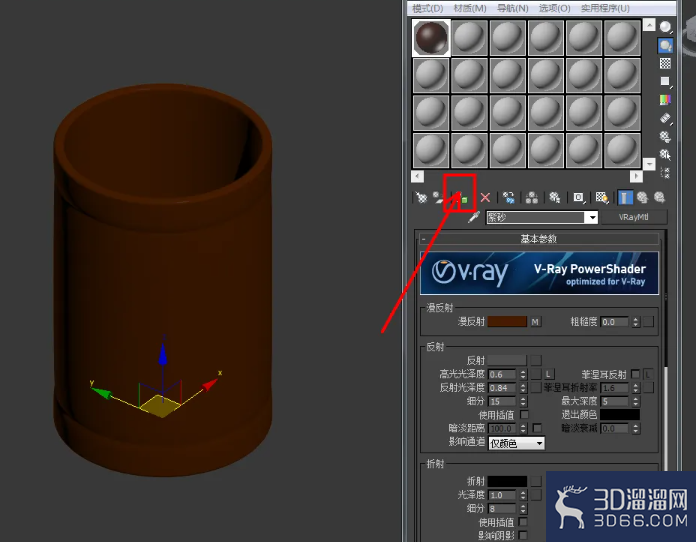Click the 粗糙度 map slot button
Screen dimensions: 696x542
click(x=649, y=322)
